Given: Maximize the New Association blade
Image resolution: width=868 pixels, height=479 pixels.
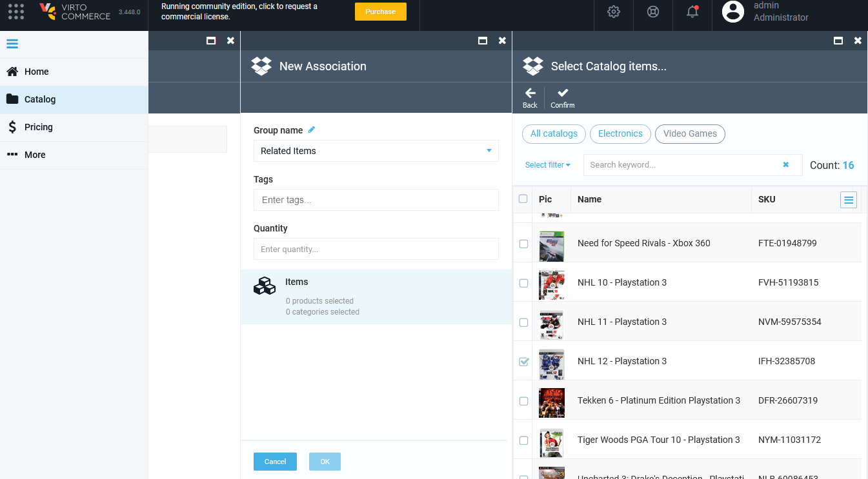Looking at the screenshot, I should coord(482,41).
